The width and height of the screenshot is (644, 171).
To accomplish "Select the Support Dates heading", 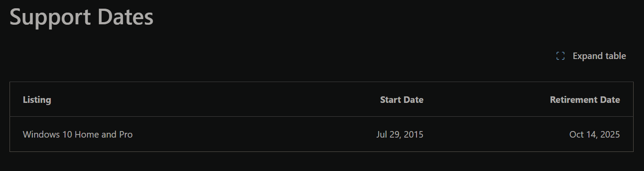I will coord(81,18).
